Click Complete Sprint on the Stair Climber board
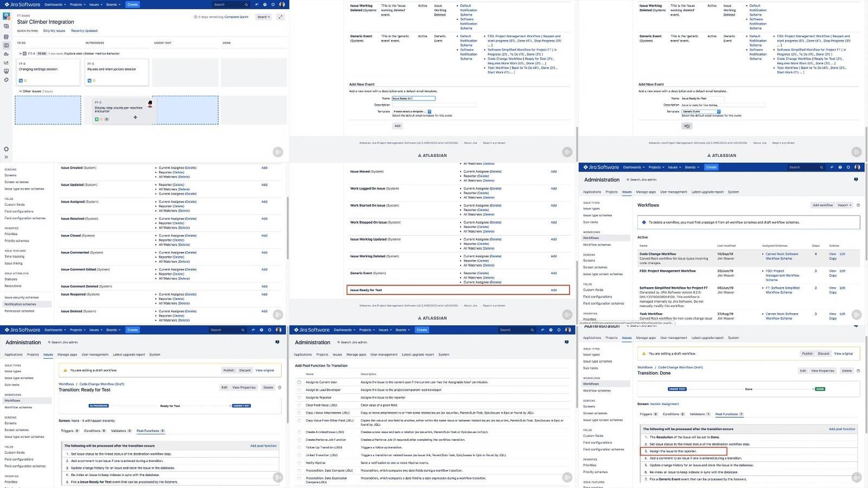 pos(237,17)
